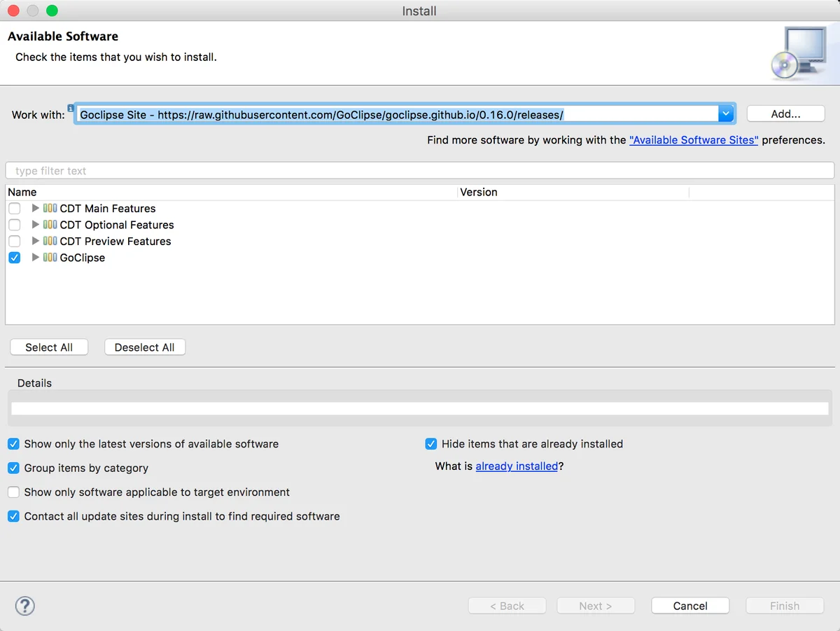The image size is (840, 631).
Task: Uncheck the GoClipse checkbox
Action: 15,258
